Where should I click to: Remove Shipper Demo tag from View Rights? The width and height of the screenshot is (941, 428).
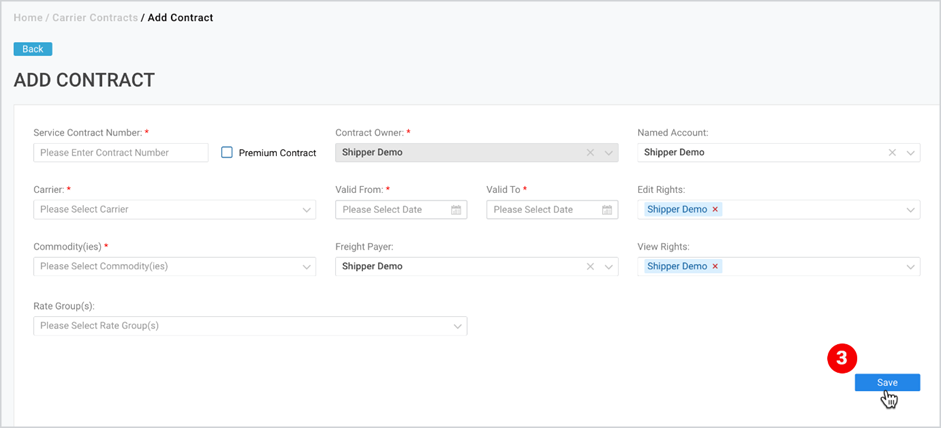715,266
